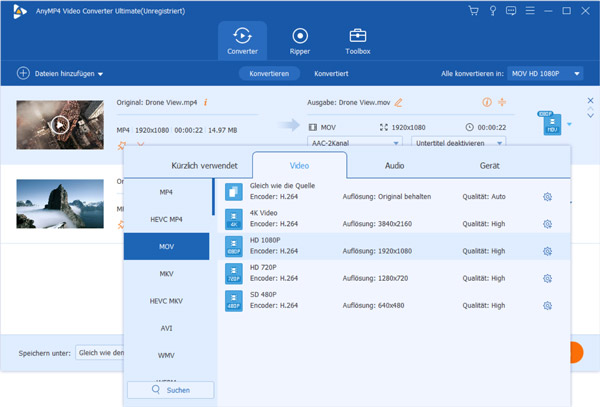This screenshot has height=407, width=600.
Task: Choose HEVC MP4 in the format list
Action: coord(166,219)
